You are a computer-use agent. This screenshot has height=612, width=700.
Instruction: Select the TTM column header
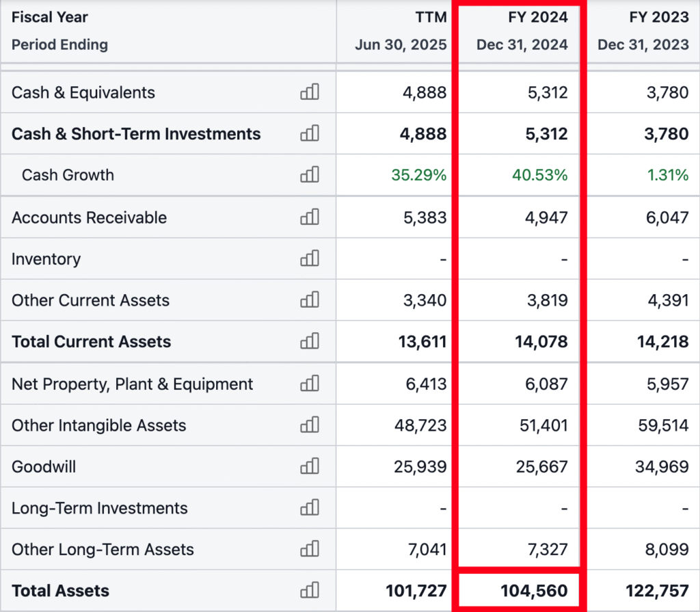tap(430, 18)
